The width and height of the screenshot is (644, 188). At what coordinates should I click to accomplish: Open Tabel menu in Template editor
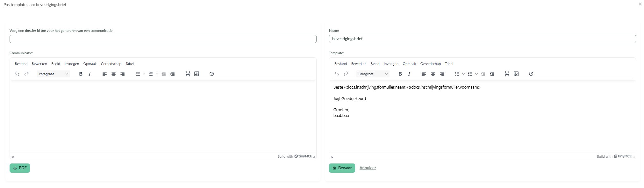[449, 64]
